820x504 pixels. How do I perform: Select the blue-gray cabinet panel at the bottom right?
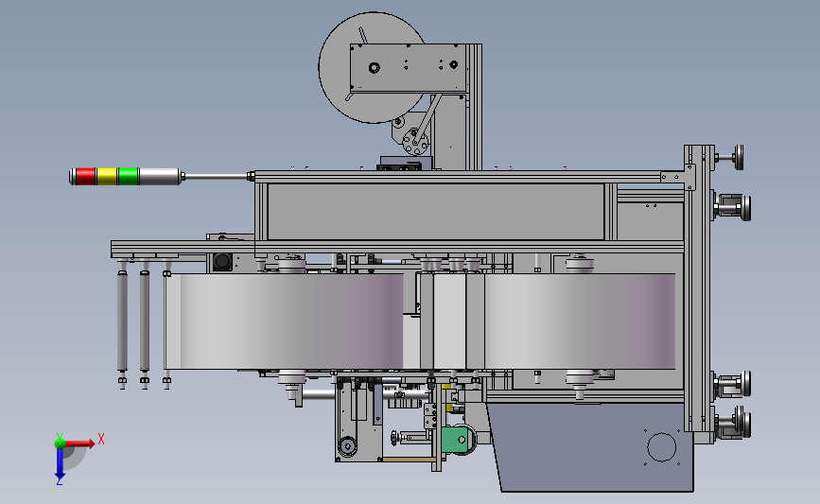pyautogui.click(x=591, y=447)
